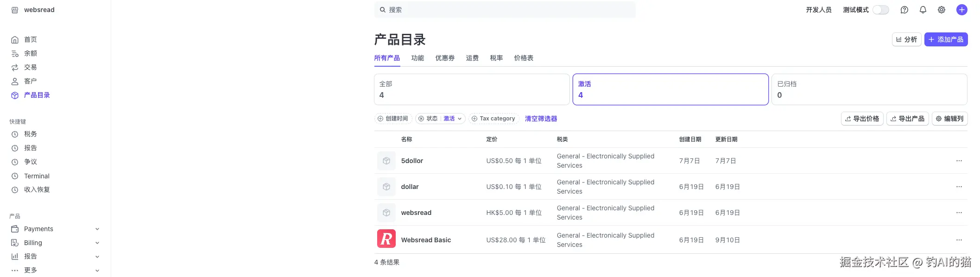The height and width of the screenshot is (277, 980).
Task: Click the HK$5.00 每 1 单位 price
Action: [514, 213]
